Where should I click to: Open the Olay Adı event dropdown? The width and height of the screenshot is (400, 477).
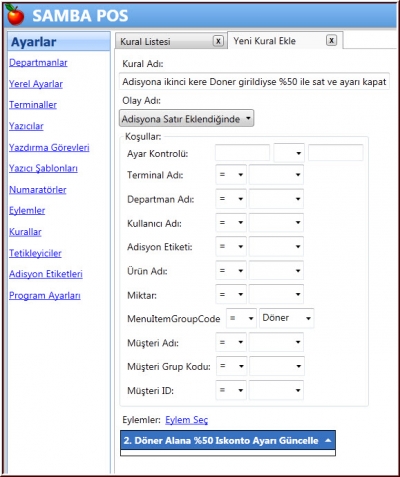pos(186,118)
